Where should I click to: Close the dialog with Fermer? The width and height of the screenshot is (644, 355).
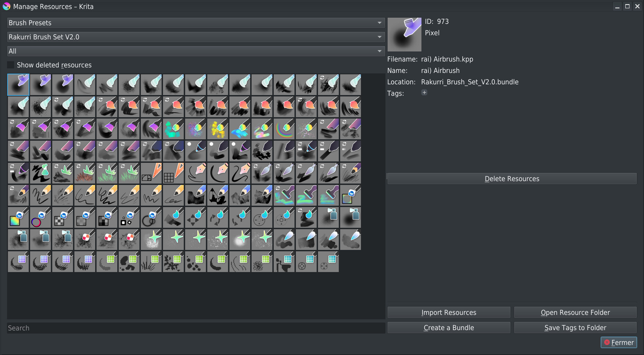pyautogui.click(x=619, y=343)
